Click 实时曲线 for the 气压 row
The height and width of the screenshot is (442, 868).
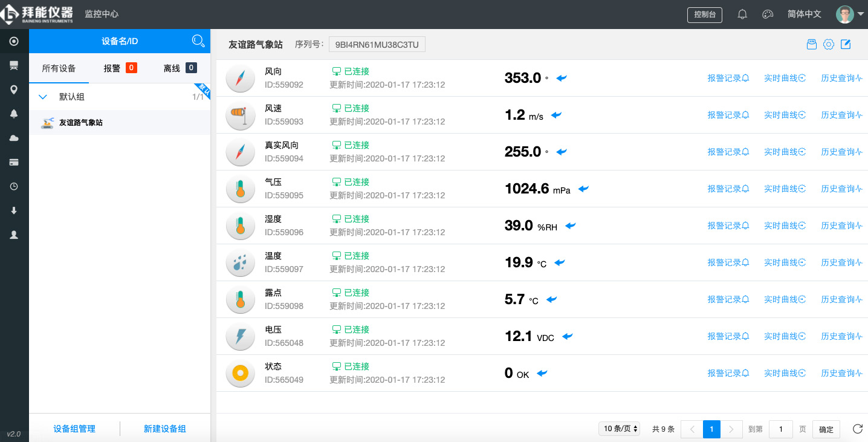click(x=784, y=188)
